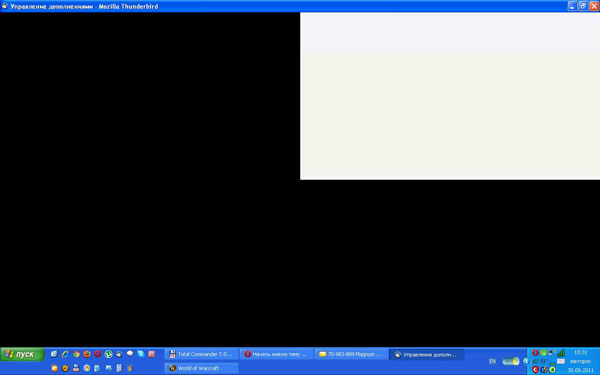This screenshot has height=375, width=600.
Task: Click the taskbar clock showing 10:31
Action: [580, 352]
